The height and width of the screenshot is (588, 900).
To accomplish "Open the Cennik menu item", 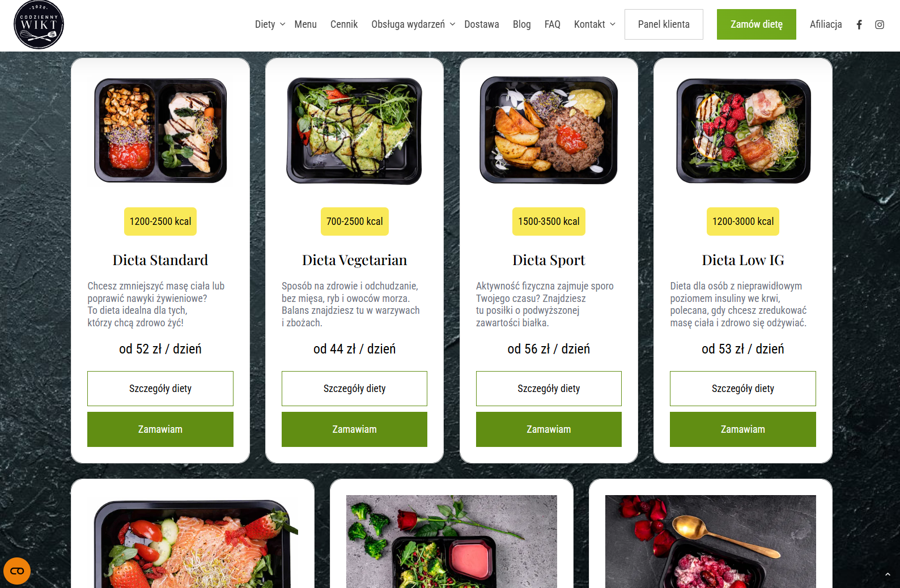I will (x=344, y=24).
